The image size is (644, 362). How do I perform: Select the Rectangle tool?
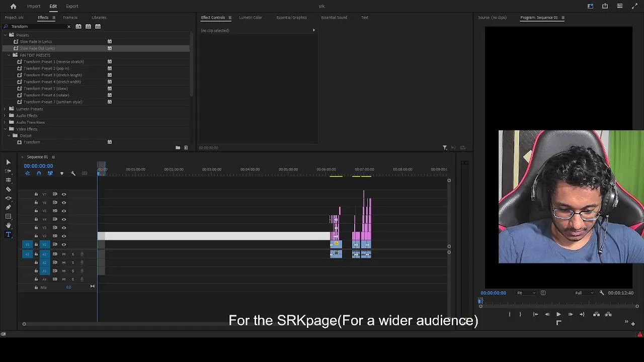click(8, 216)
